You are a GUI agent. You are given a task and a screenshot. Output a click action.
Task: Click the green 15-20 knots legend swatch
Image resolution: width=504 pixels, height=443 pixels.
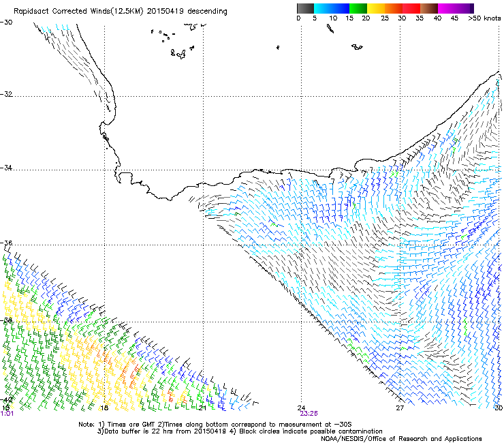358,8
